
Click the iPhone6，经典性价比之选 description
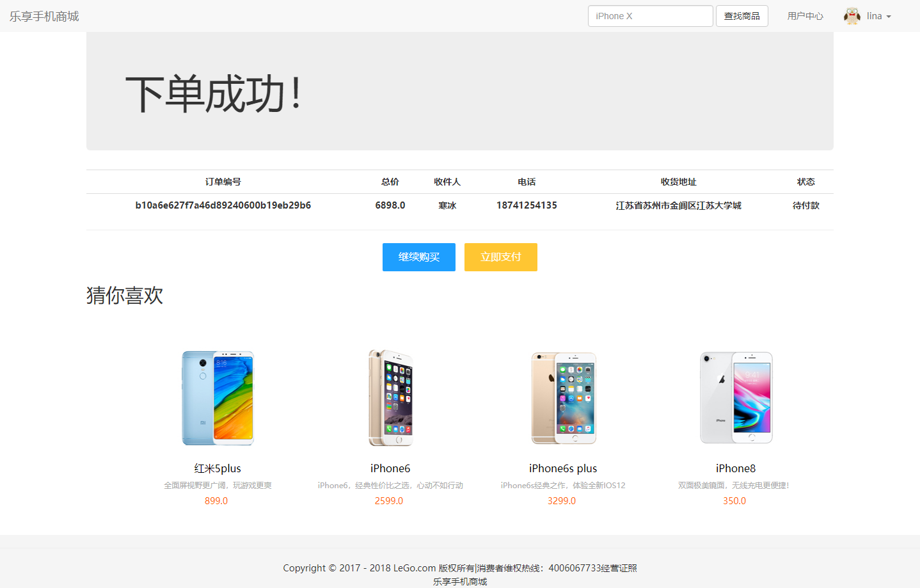pyautogui.click(x=390, y=486)
